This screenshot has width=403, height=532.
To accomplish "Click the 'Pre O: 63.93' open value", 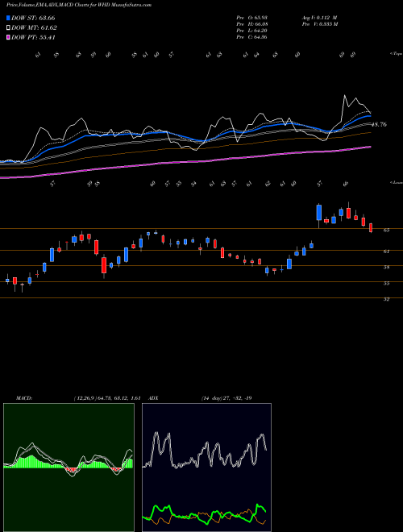I will coord(251,18).
